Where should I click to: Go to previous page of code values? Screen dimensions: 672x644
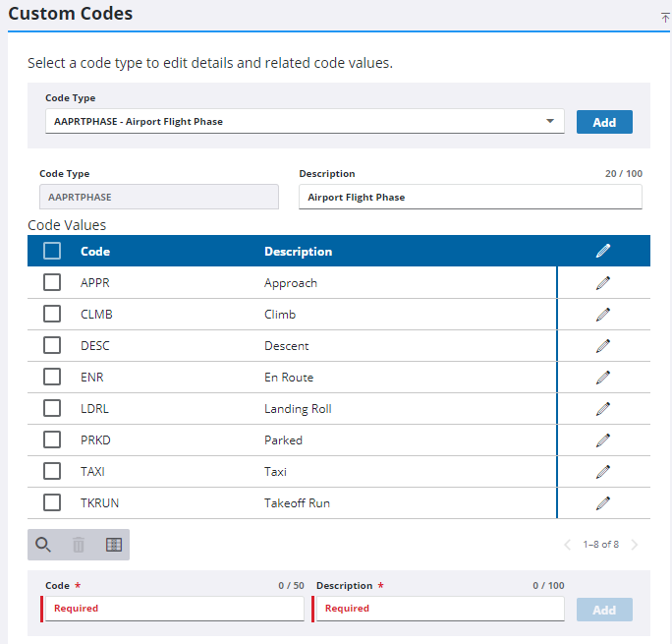click(x=567, y=545)
